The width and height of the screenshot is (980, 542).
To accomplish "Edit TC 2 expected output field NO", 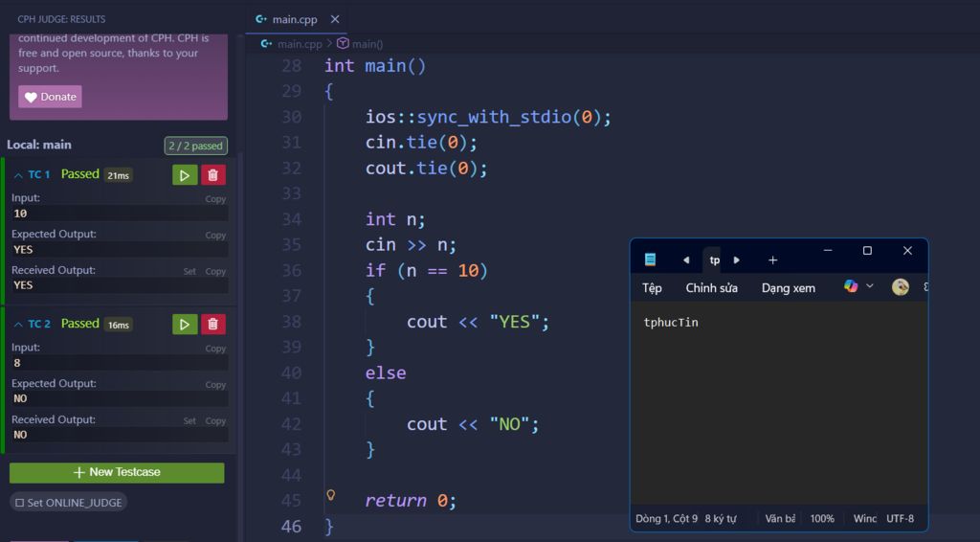I will pos(119,399).
